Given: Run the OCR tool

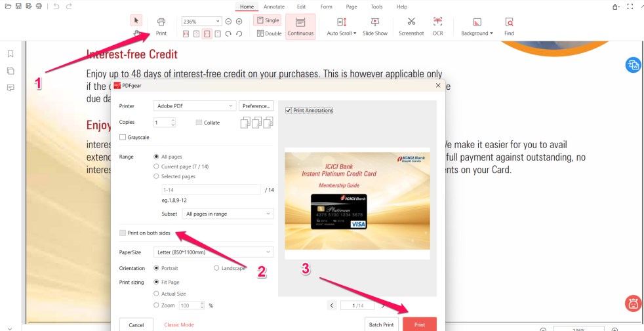Looking at the screenshot, I should tap(438, 27).
